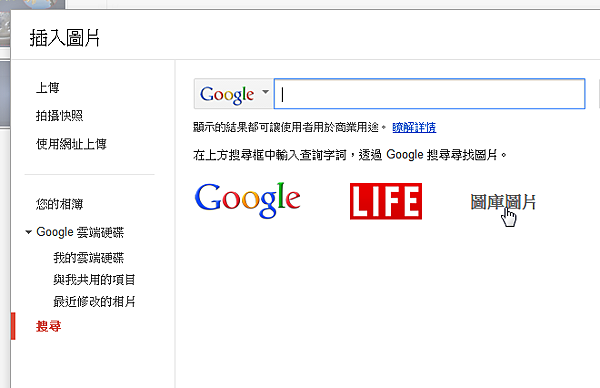This screenshot has width=600, height=388.
Task: Collapse the Google 雲端硬碟 tree arrow
Action: [28, 232]
